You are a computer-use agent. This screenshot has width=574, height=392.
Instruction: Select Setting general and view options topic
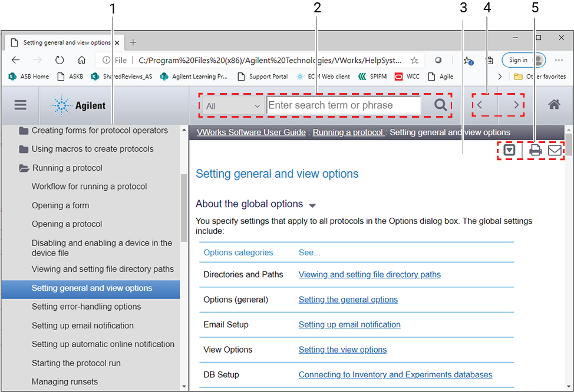point(90,290)
